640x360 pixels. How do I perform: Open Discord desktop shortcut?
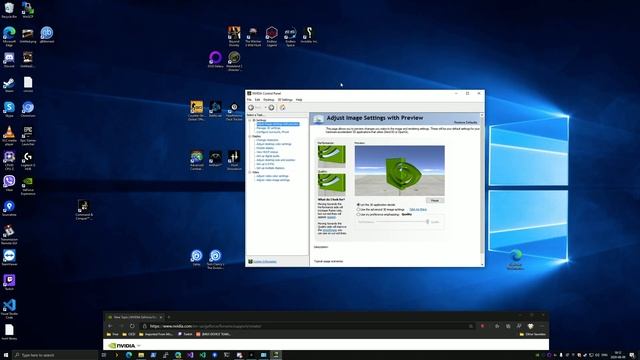pyautogui.click(x=9, y=60)
